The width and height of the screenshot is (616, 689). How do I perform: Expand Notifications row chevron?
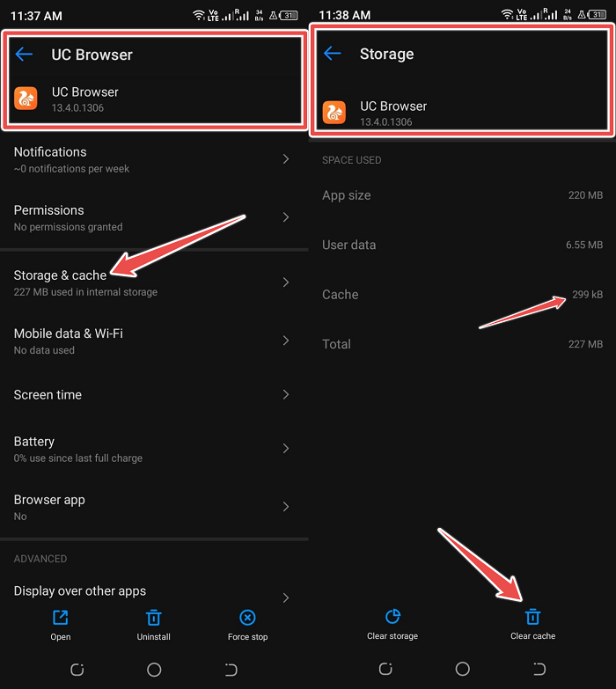286,158
